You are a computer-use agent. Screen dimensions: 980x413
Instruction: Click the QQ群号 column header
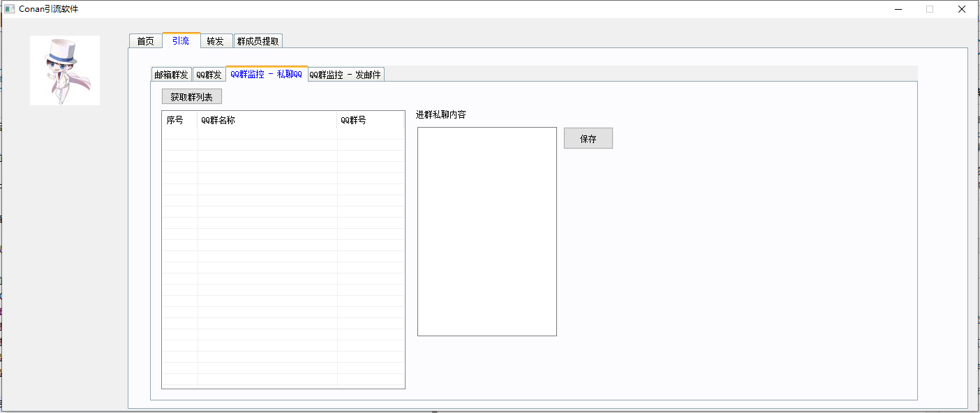pos(370,120)
